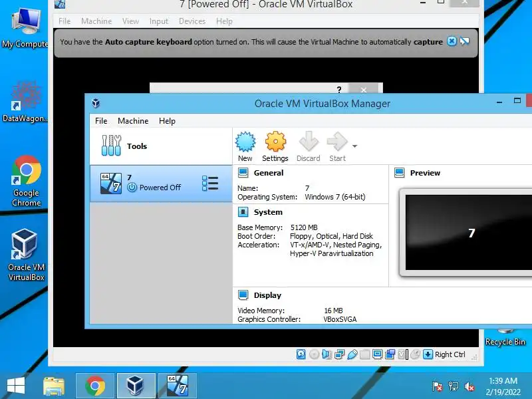Click the virtualization features V status icon

pos(403,354)
